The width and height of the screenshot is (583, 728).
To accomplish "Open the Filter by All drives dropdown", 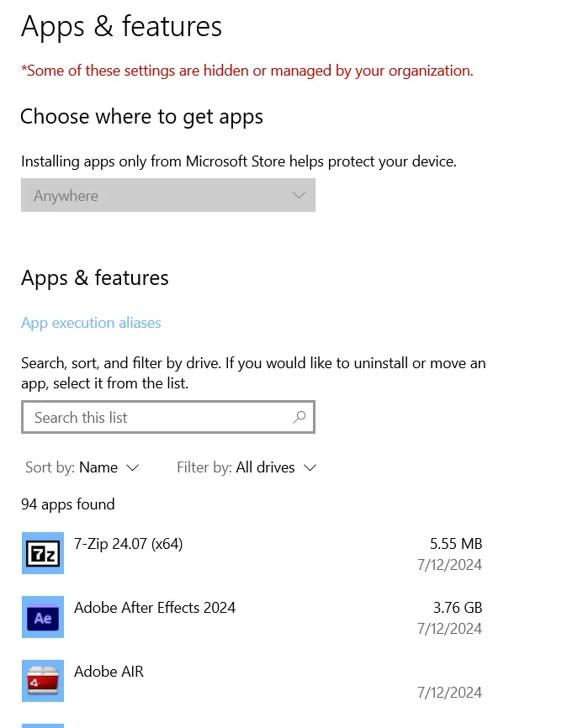I will point(246,467).
